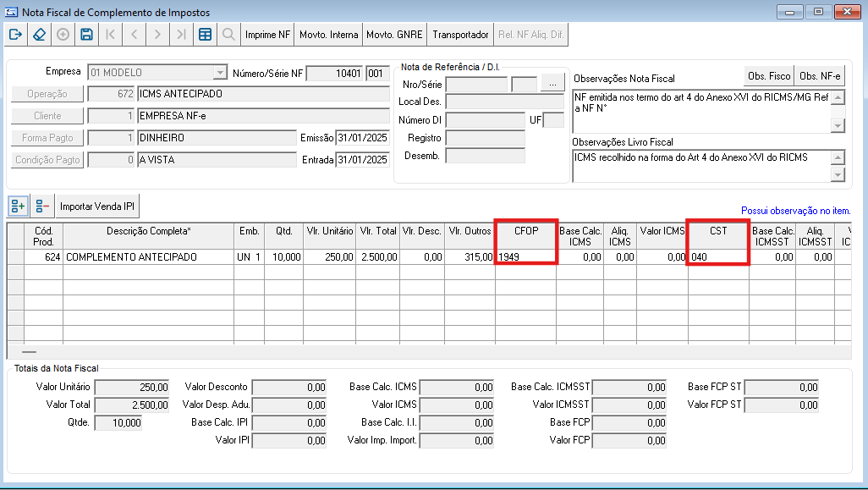Click the Importar Venda IPI button
This screenshot has height=490, width=868.
(97, 206)
